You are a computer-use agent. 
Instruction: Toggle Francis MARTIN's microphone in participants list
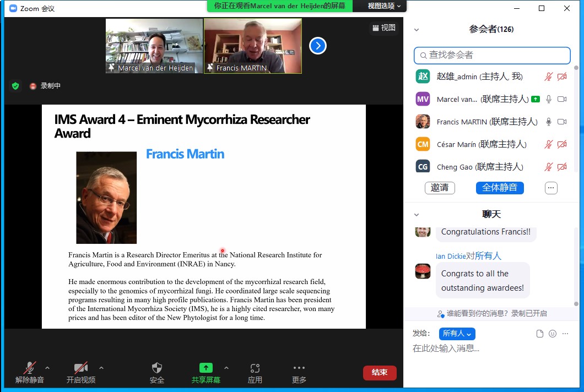click(548, 122)
